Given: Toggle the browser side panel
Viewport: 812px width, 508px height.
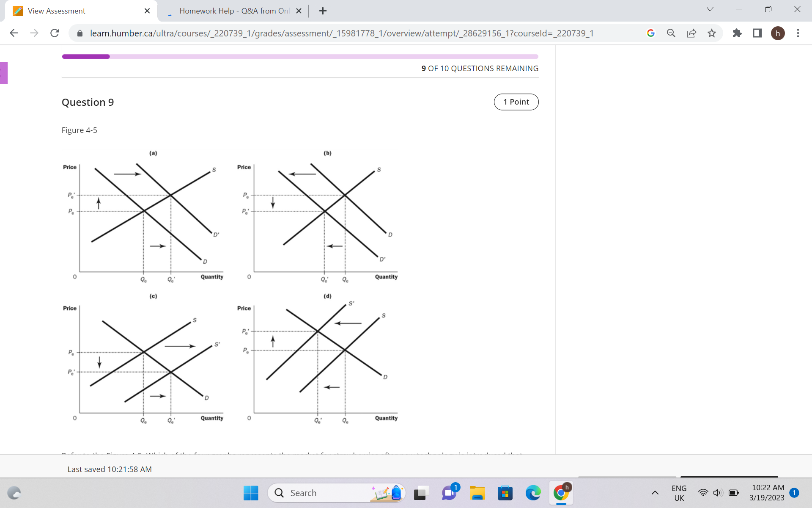Looking at the screenshot, I should click(x=757, y=33).
